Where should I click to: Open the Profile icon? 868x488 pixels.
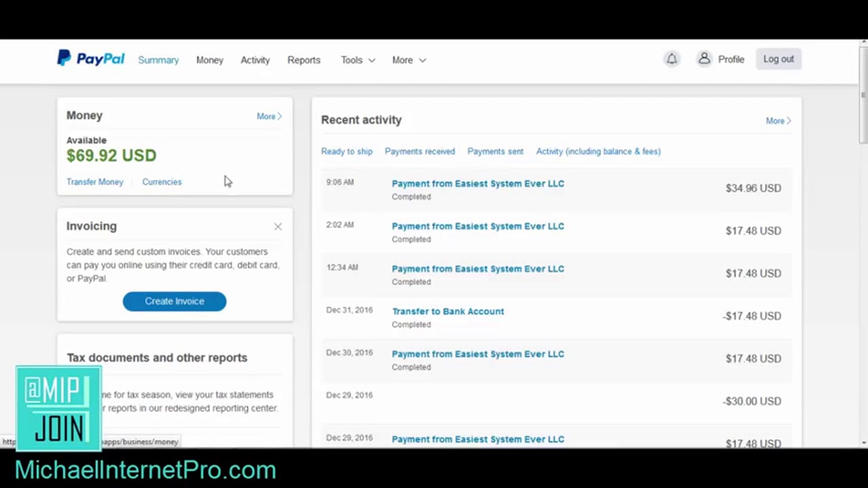click(x=705, y=59)
